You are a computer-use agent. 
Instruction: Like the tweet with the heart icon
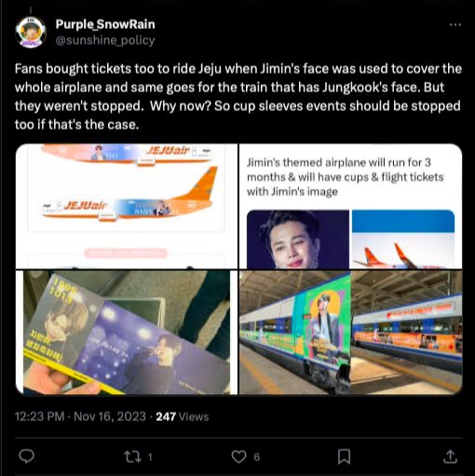point(238,456)
